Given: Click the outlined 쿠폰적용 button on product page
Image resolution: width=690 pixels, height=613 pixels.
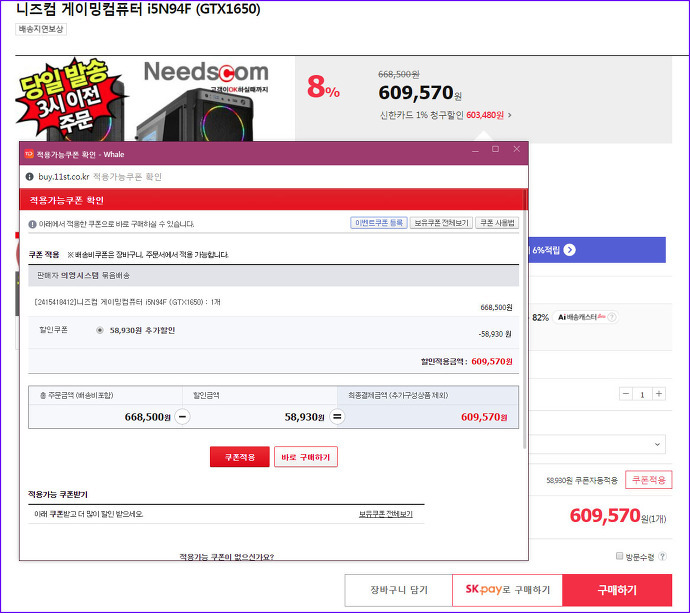Looking at the screenshot, I should click(649, 480).
